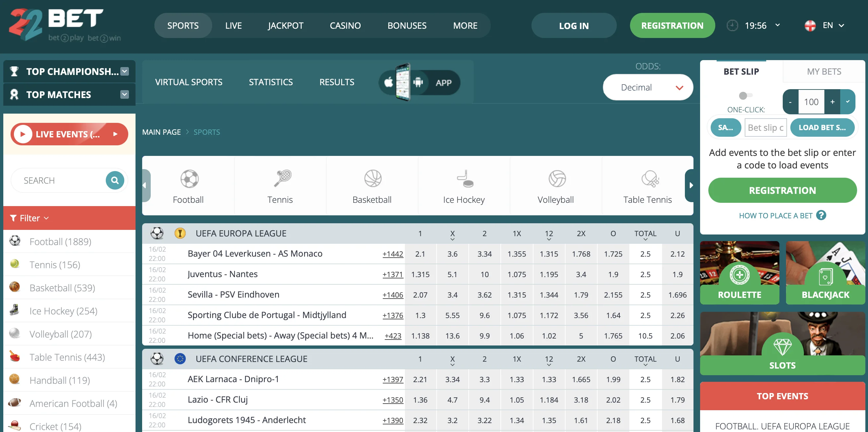Viewport: 868px width, 432px height.
Task: Select Juventus win odds 1.315
Action: coord(420,274)
